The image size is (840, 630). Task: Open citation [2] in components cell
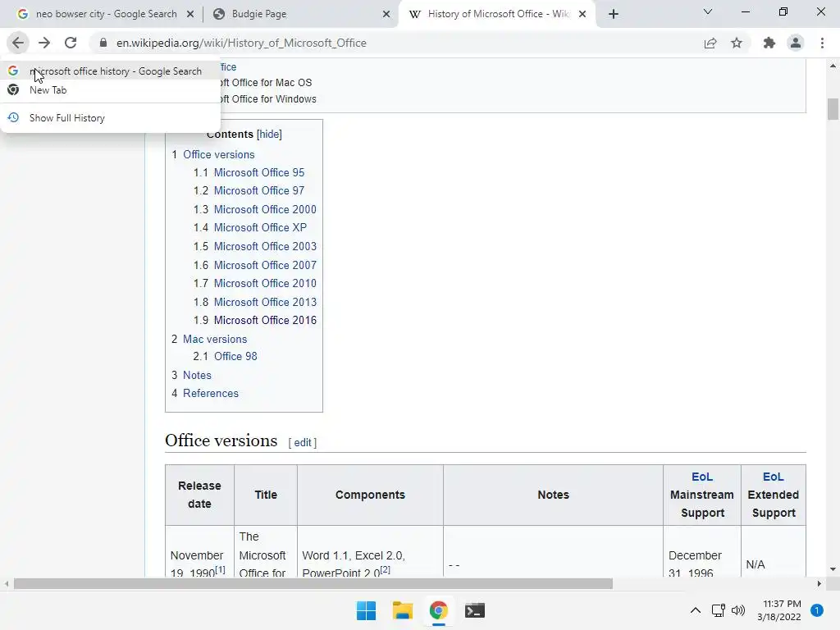tap(385, 569)
